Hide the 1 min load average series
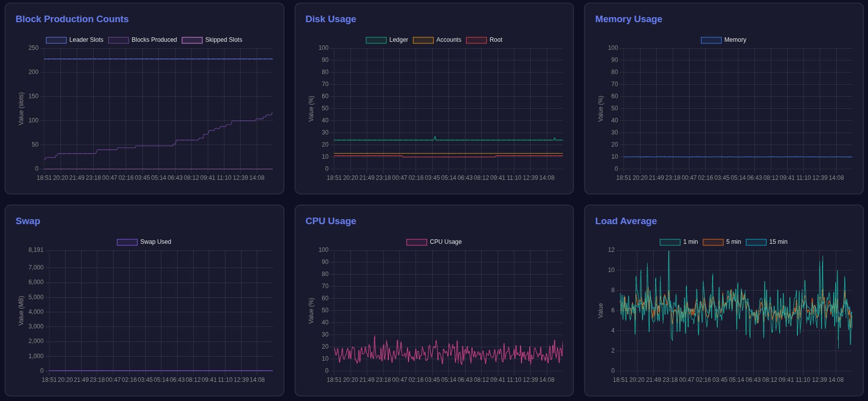 tap(670, 242)
